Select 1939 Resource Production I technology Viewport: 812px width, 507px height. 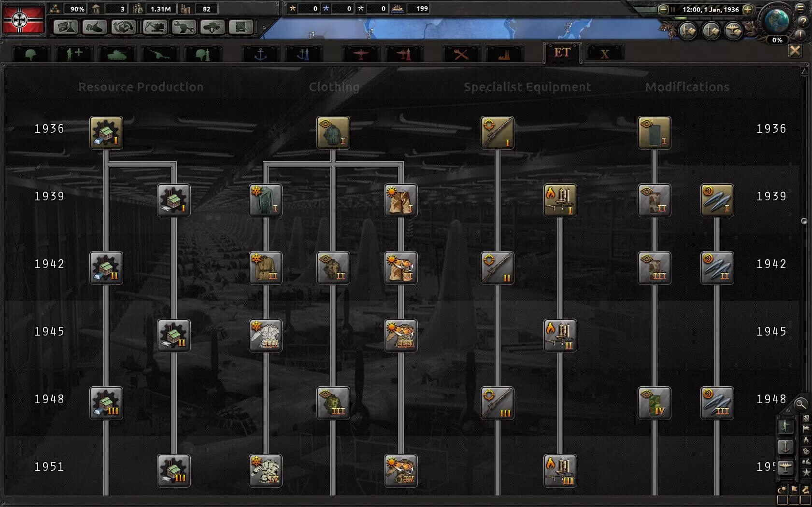pyautogui.click(x=174, y=200)
